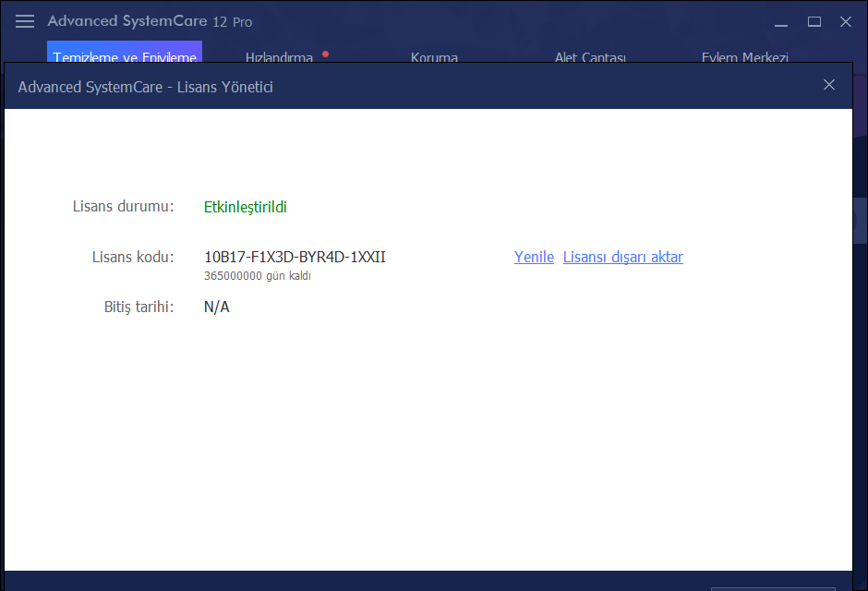Select the license code 10B17-F1X3D-BYR4D-1XXII
The height and width of the screenshot is (591, 868).
(x=295, y=257)
